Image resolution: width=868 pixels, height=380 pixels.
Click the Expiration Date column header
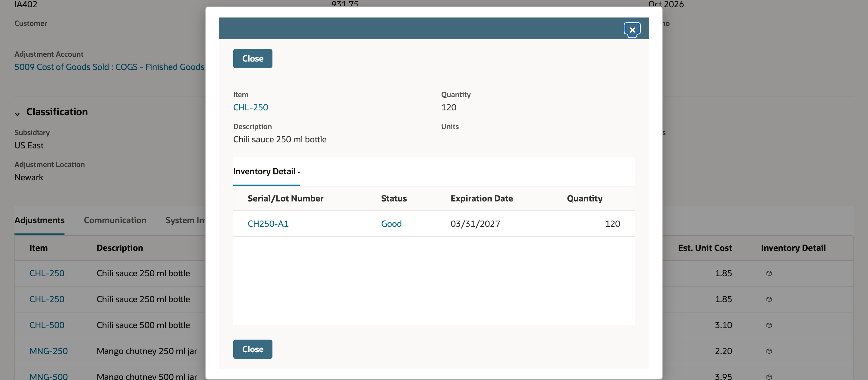(x=482, y=198)
